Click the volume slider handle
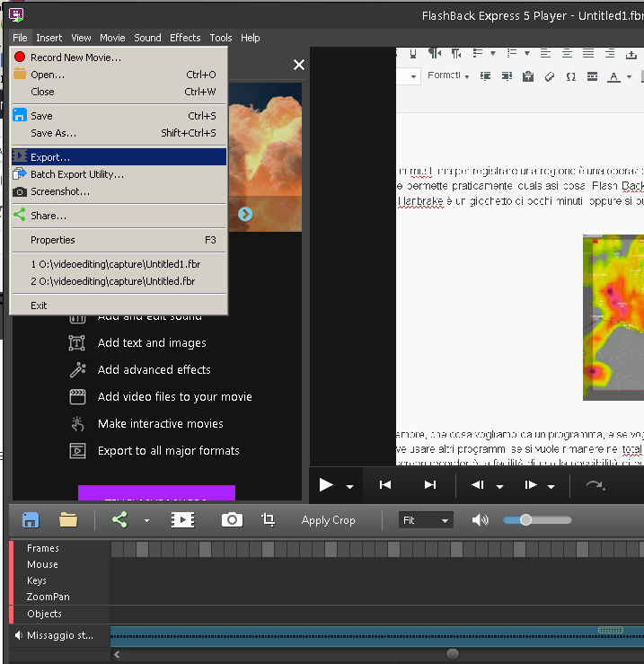Viewport: 644px width, 664px height. (525, 520)
